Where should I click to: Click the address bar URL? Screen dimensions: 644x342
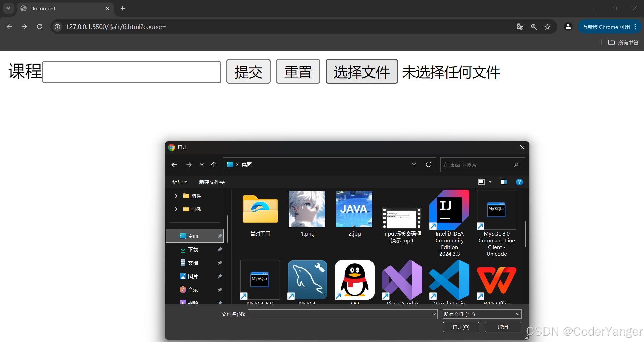116,27
